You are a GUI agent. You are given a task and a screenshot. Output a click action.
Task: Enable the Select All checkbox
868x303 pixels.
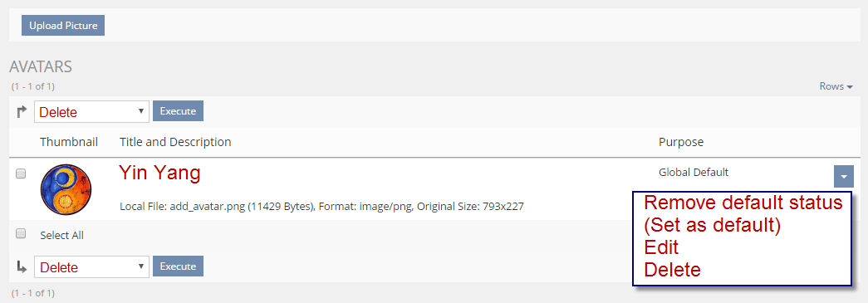[x=21, y=234]
